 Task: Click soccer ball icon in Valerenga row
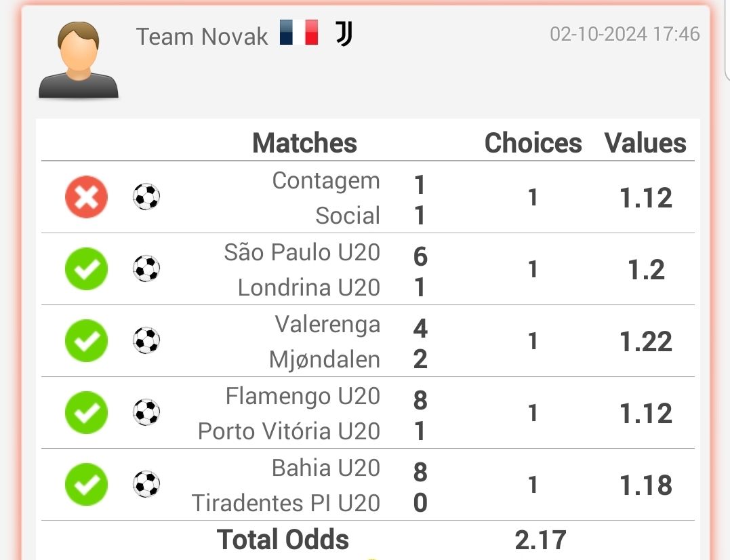coord(146,341)
